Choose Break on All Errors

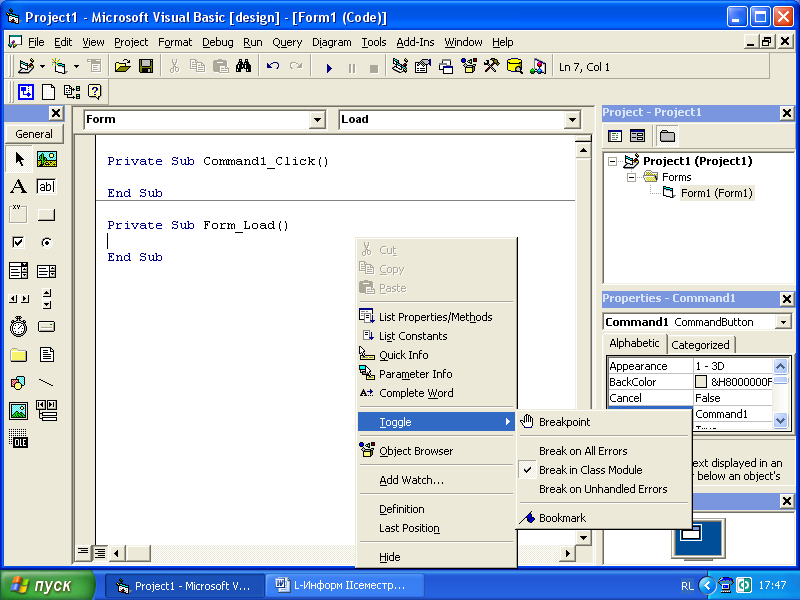pos(583,451)
